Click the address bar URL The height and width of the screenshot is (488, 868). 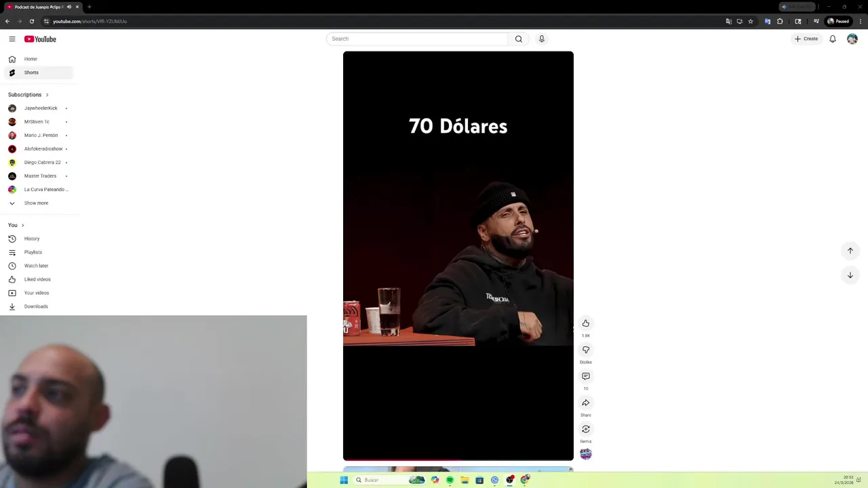click(x=90, y=21)
